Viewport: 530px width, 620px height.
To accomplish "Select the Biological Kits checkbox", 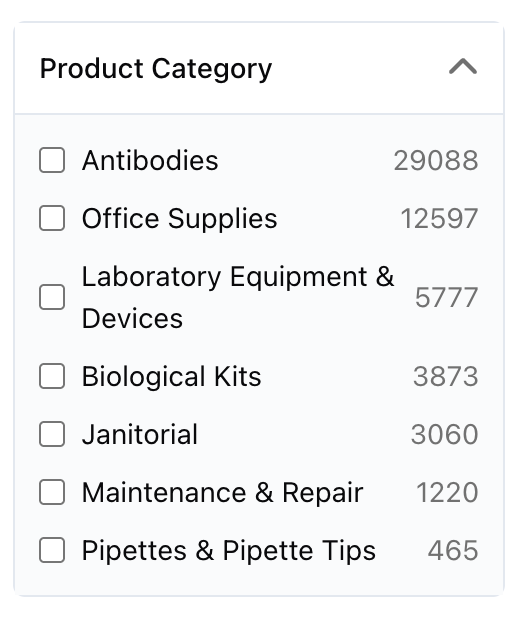I will [x=52, y=376].
